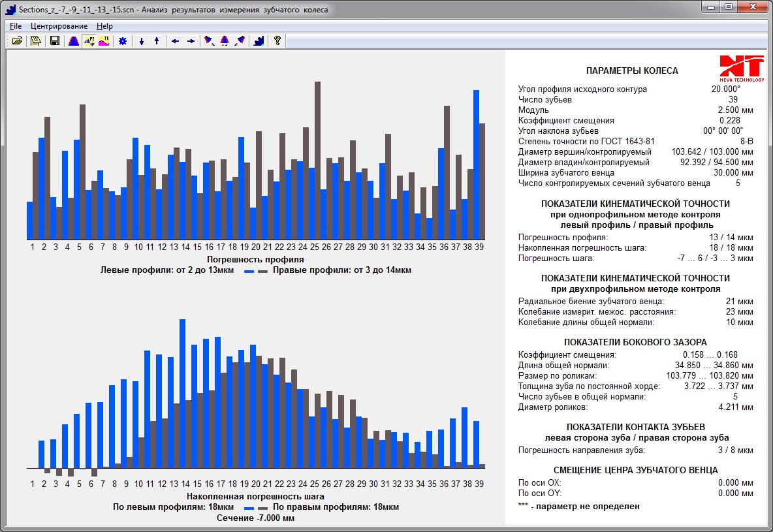Click tooth label 39 under the top chart
The image size is (773, 532).
(x=479, y=247)
